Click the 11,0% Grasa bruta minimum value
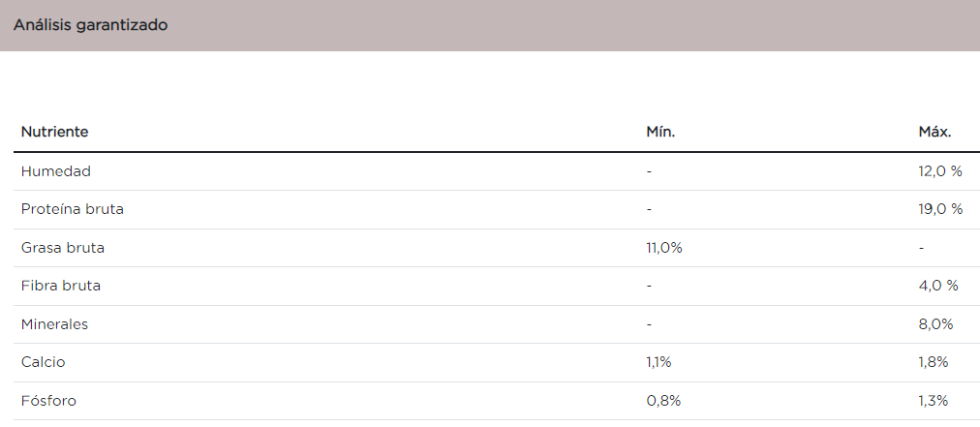 (664, 248)
